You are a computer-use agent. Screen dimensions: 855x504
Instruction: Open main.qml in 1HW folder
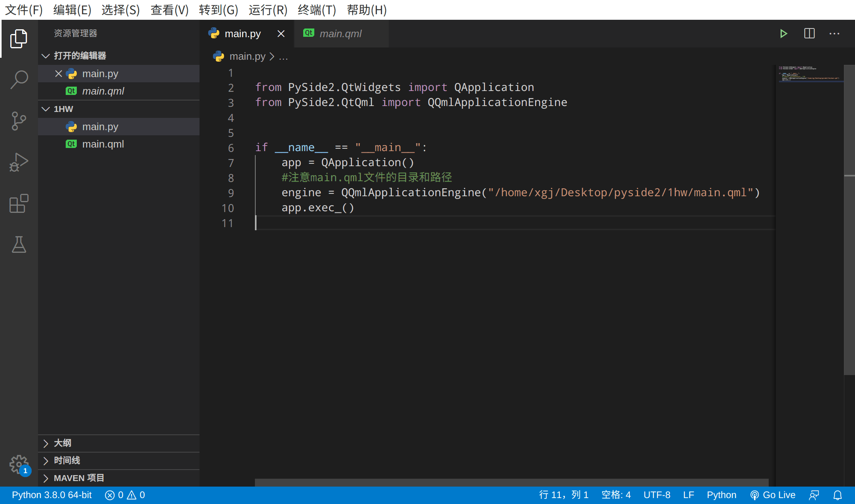point(119,144)
